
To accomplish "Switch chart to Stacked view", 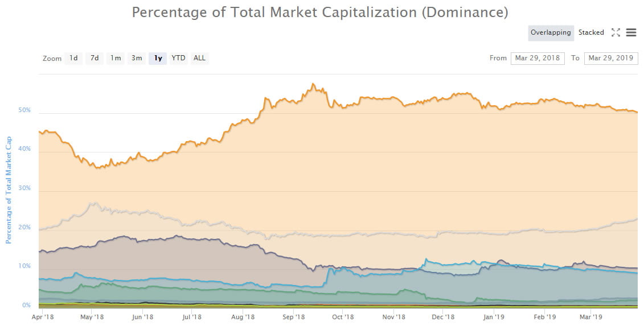I will (591, 32).
